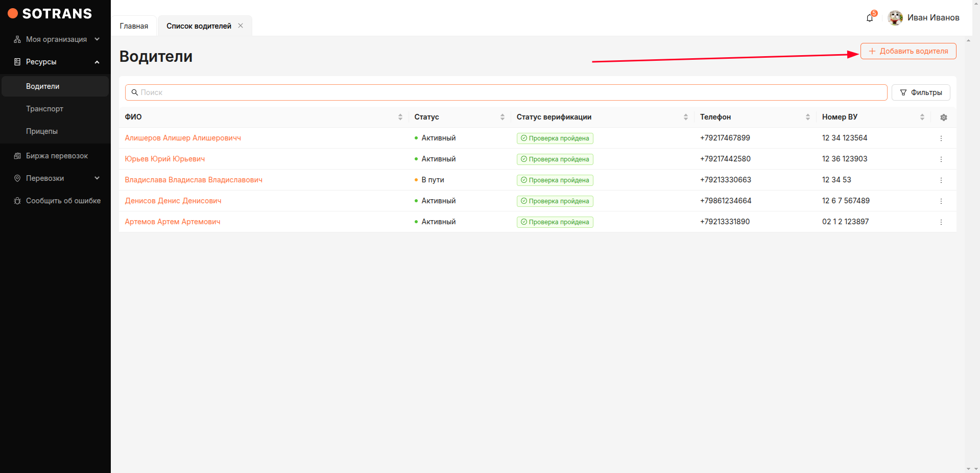Open table column settings gear
Viewport: 980px width, 473px height.
click(943, 117)
